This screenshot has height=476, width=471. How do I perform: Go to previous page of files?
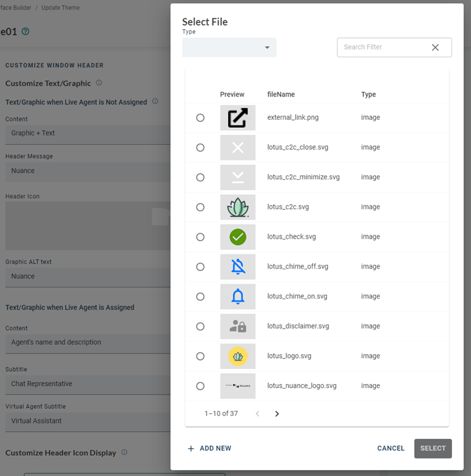257,413
